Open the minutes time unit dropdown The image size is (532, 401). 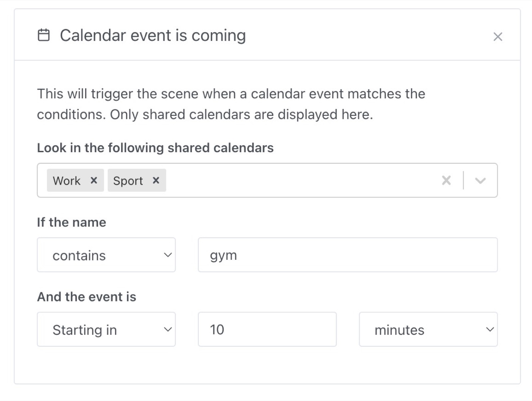[428, 329]
